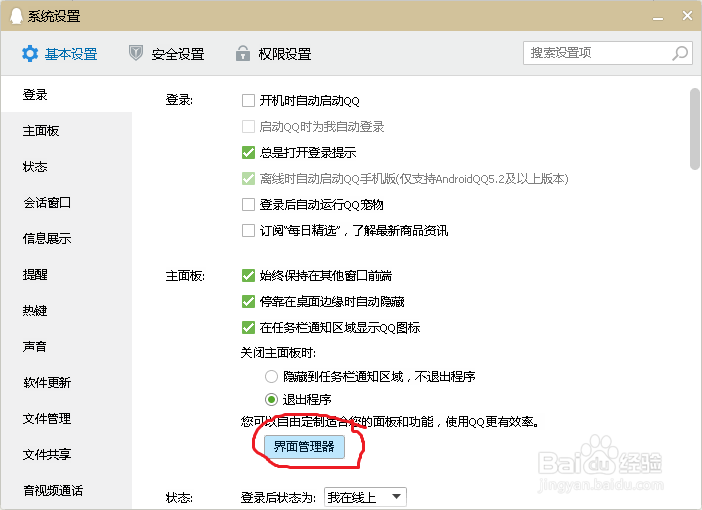Open 信息展示 settings in sidebar
Screen dimensions: 702x510
tap(67, 239)
